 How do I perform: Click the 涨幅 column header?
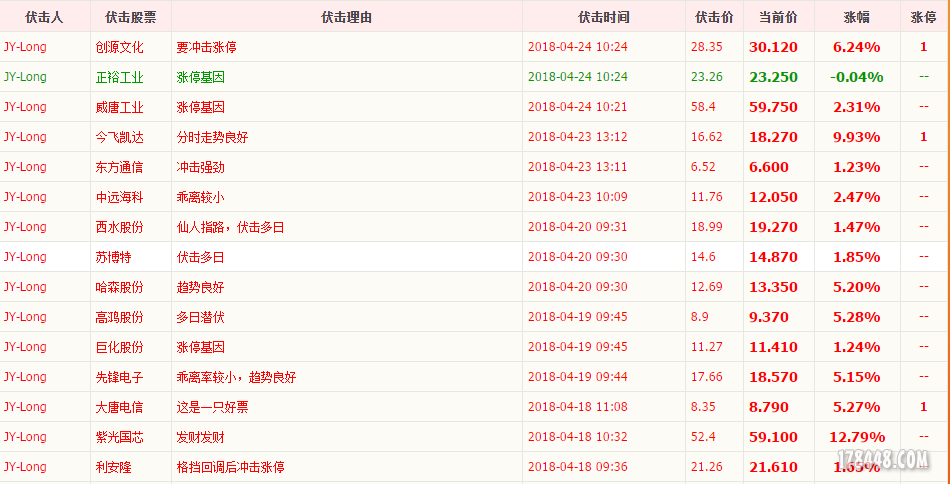[857, 18]
